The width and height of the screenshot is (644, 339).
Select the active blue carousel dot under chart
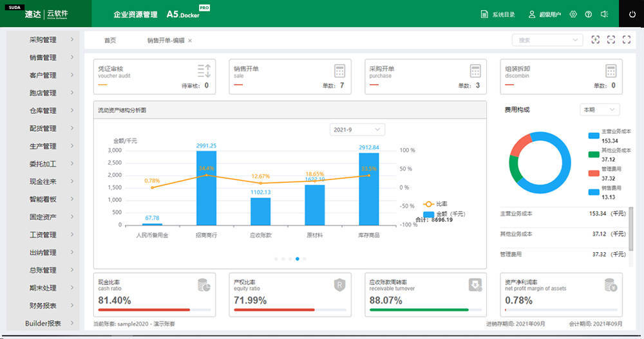[297, 259]
